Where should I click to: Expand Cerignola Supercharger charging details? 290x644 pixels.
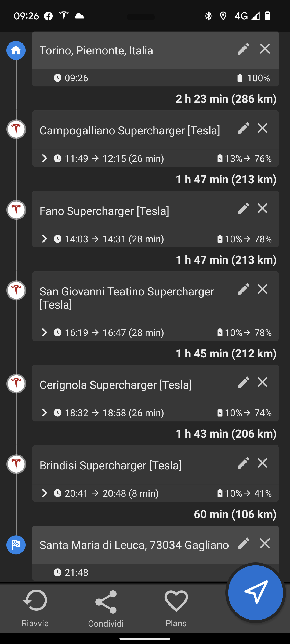point(45,413)
